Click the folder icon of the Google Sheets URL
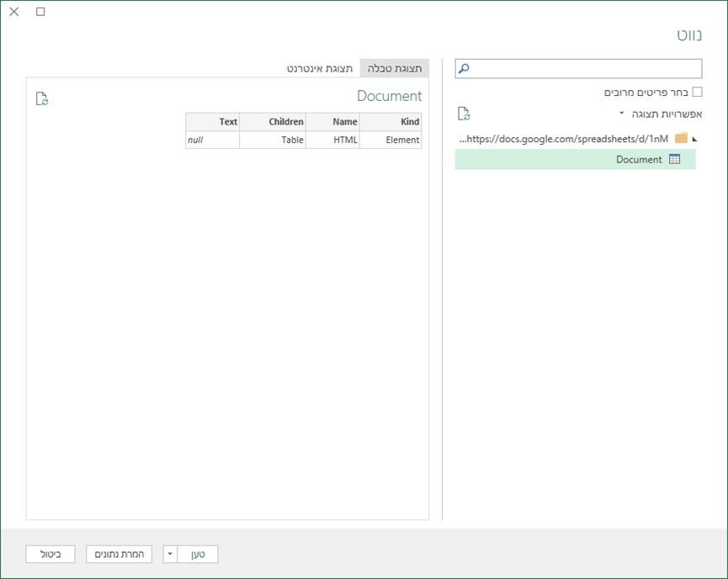The height and width of the screenshot is (579, 728). coord(681,138)
